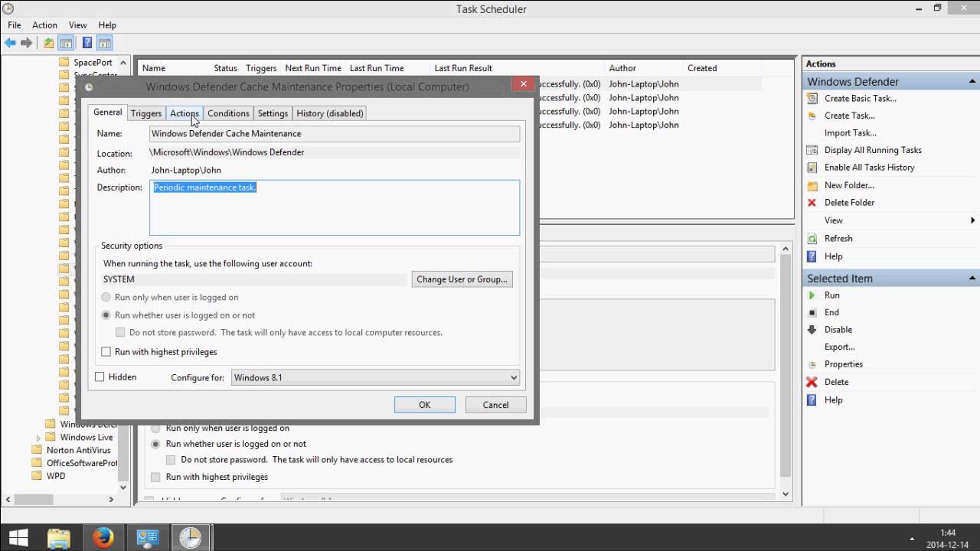Check the Hidden checkbox in dialog

pyautogui.click(x=100, y=377)
